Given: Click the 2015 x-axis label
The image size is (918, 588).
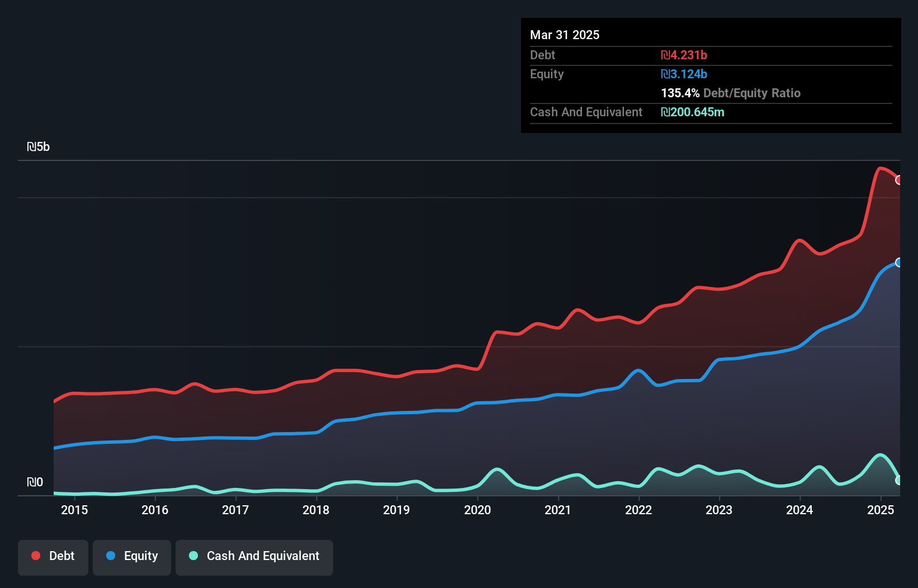Looking at the screenshot, I should pos(74,510).
